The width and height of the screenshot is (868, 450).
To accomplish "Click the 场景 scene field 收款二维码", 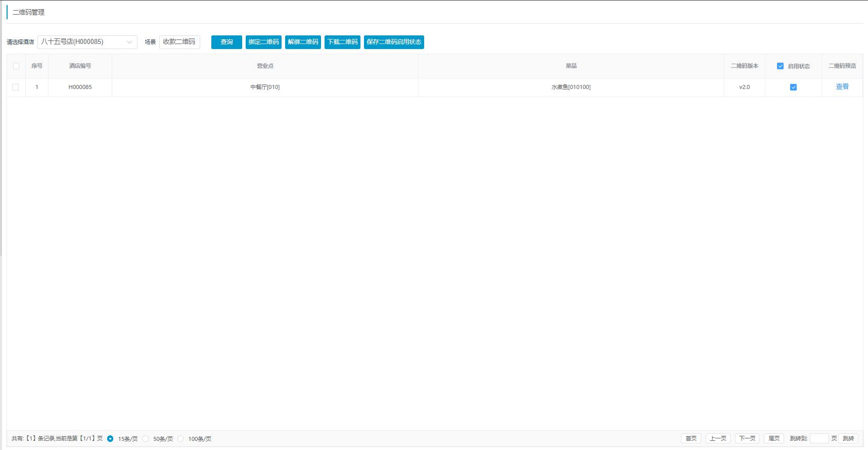I will coord(179,42).
